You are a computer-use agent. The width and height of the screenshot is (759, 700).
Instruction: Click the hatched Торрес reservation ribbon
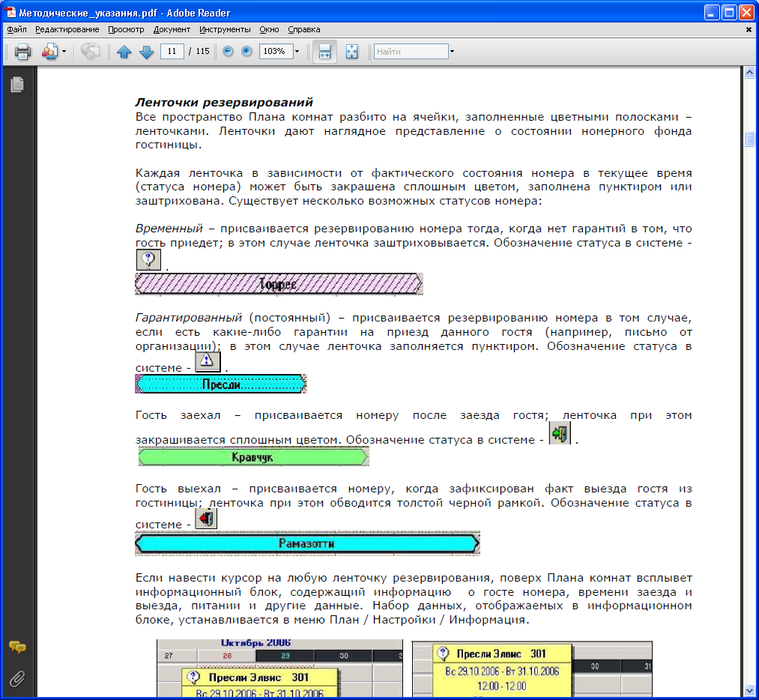click(x=279, y=284)
